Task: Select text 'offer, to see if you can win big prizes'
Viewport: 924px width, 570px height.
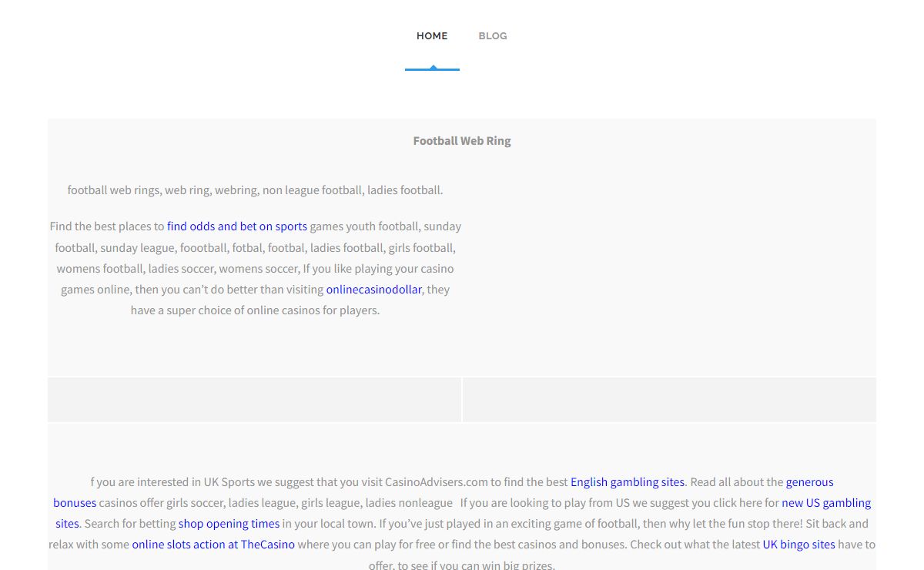Action: point(460,565)
